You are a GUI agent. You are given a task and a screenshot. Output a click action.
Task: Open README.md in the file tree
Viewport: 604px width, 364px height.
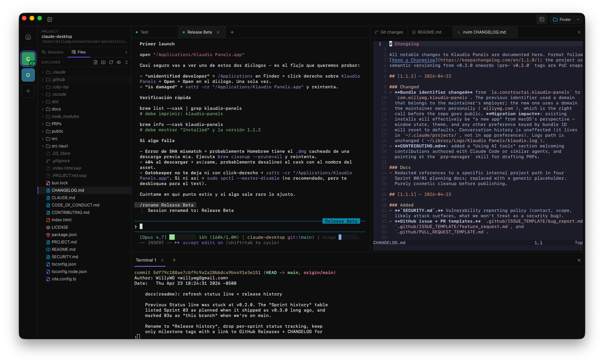pyautogui.click(x=84, y=249)
